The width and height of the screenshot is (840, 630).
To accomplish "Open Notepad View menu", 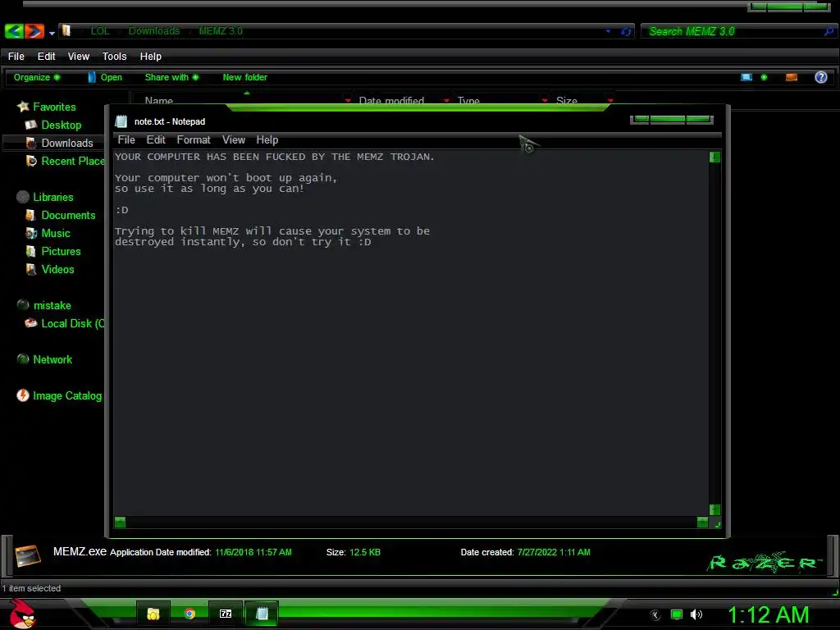I will click(234, 139).
